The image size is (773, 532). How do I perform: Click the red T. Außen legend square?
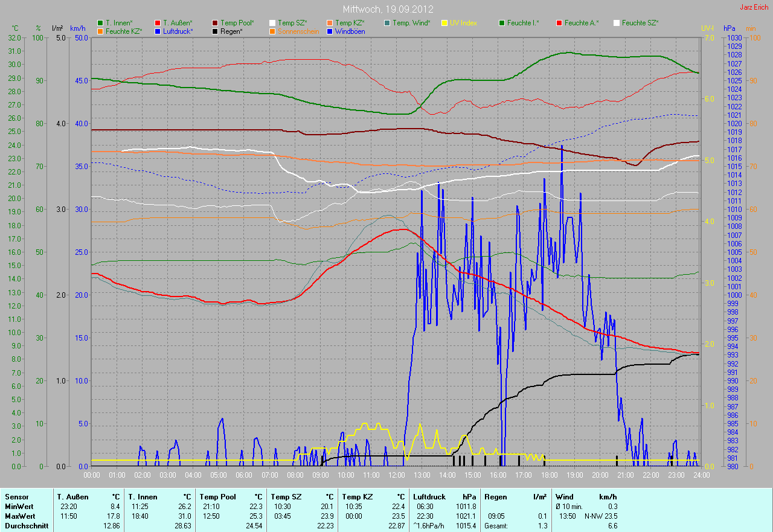coord(158,22)
